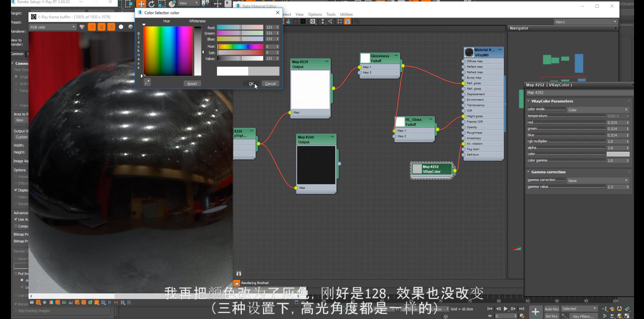The width and height of the screenshot is (644, 319).
Task: Open the Options menu in Slate editor
Action: [315, 14]
